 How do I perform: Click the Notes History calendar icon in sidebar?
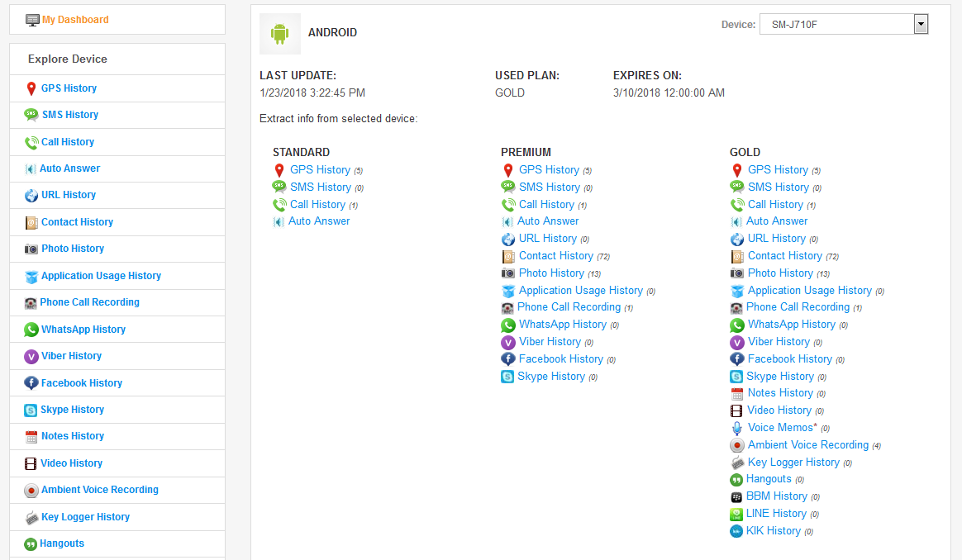pyautogui.click(x=31, y=437)
